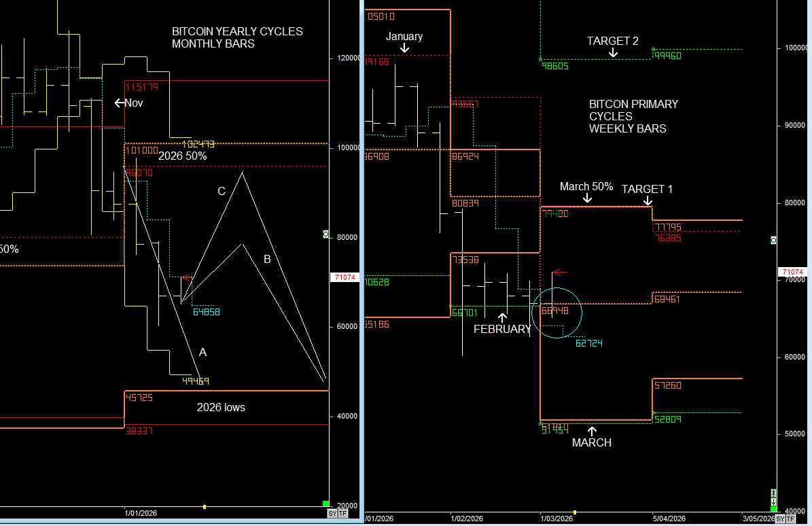Open the SY symbol selector on the weekly chart

coord(781,519)
